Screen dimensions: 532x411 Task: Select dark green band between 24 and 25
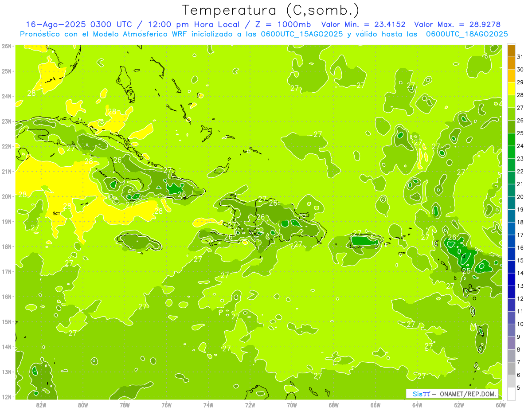pos(511,140)
